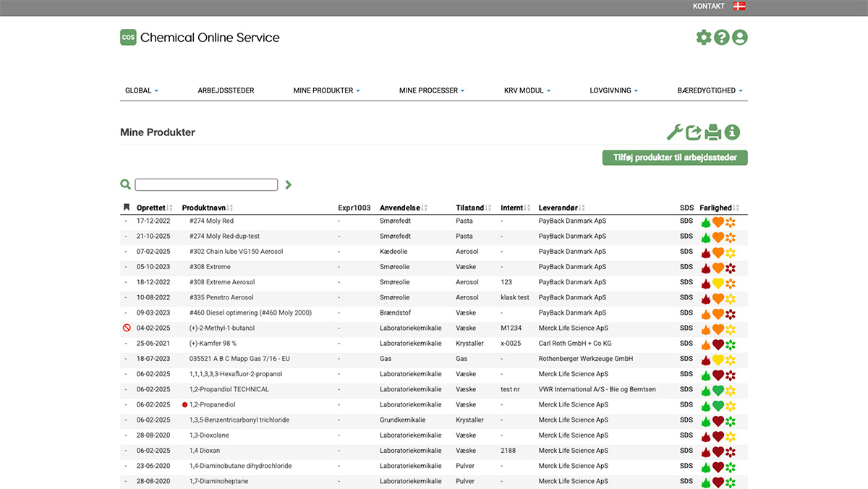The height and width of the screenshot is (489, 868).
Task: Click the bookmark column header icon
Action: tap(127, 208)
